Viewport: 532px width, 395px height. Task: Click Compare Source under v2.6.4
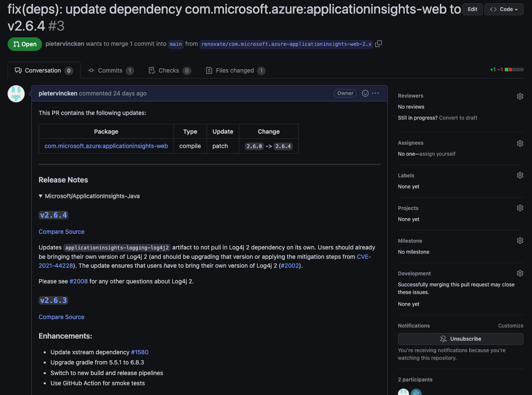click(62, 232)
